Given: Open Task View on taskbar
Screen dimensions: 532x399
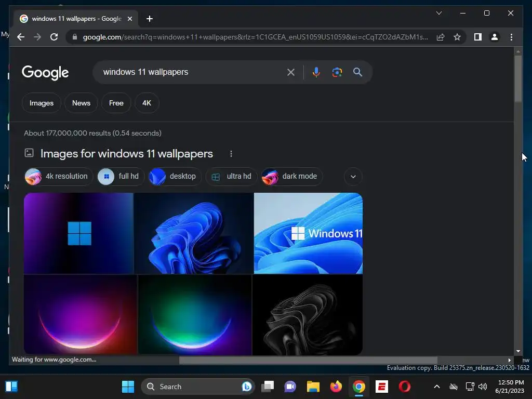Looking at the screenshot, I should (x=268, y=387).
